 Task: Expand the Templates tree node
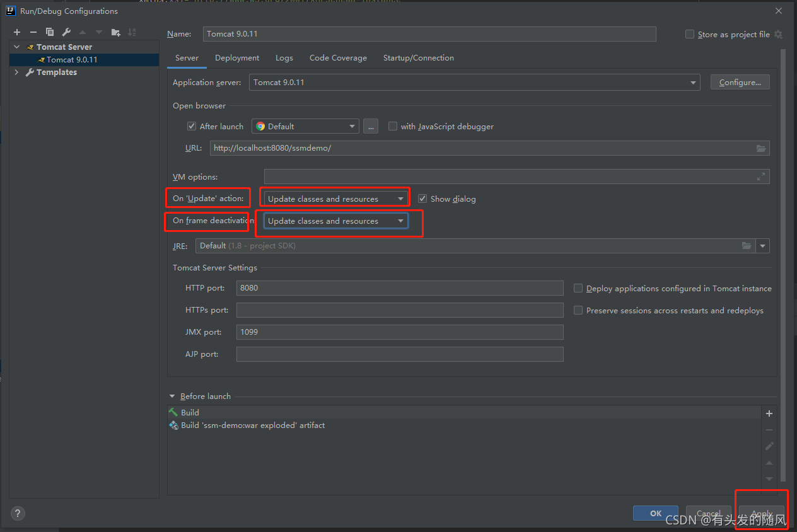16,72
